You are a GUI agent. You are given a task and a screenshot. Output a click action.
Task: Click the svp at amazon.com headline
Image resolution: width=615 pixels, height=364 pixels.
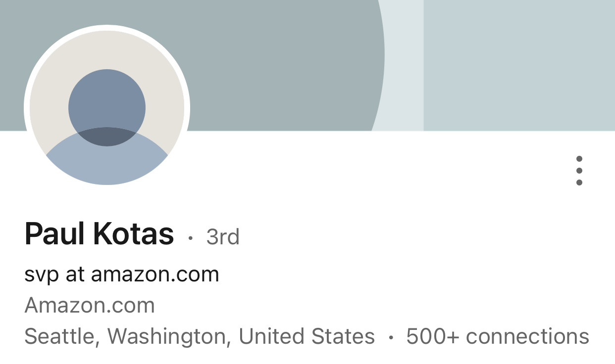tap(121, 273)
